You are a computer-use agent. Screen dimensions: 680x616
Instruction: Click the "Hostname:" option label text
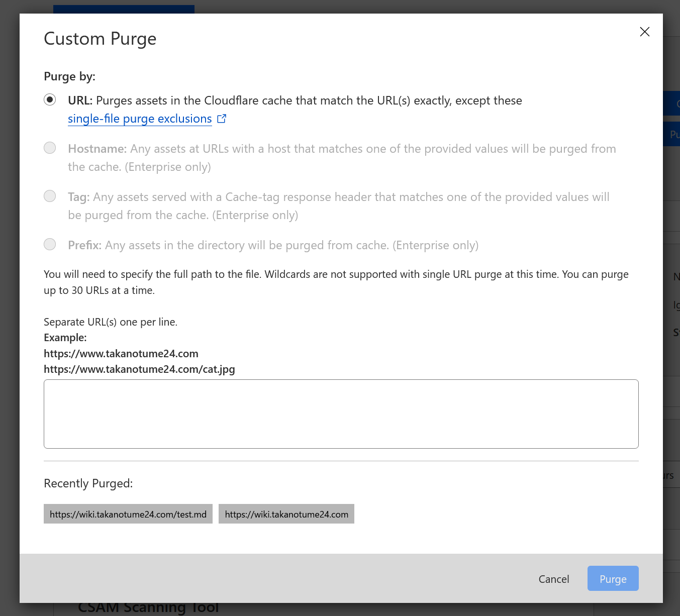click(97, 149)
